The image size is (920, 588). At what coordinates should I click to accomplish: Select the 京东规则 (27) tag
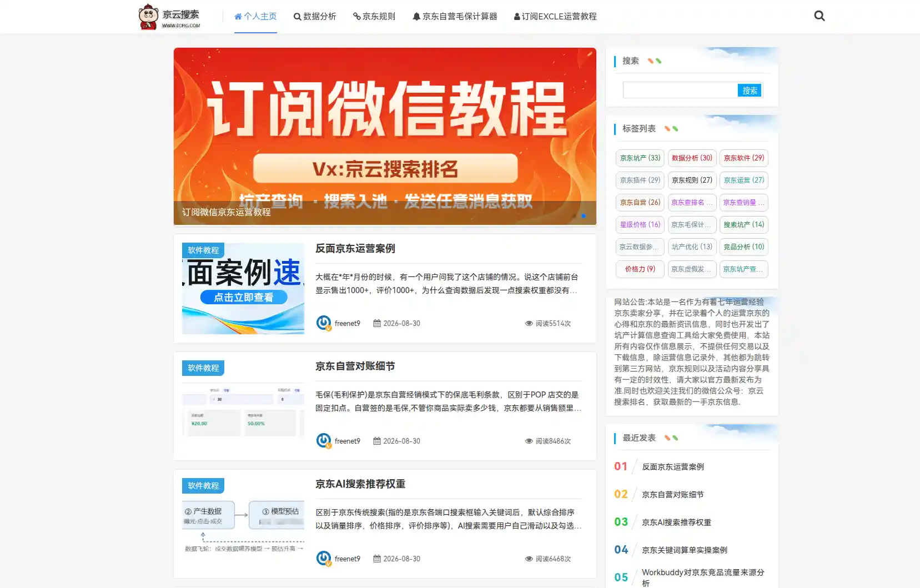coord(692,180)
